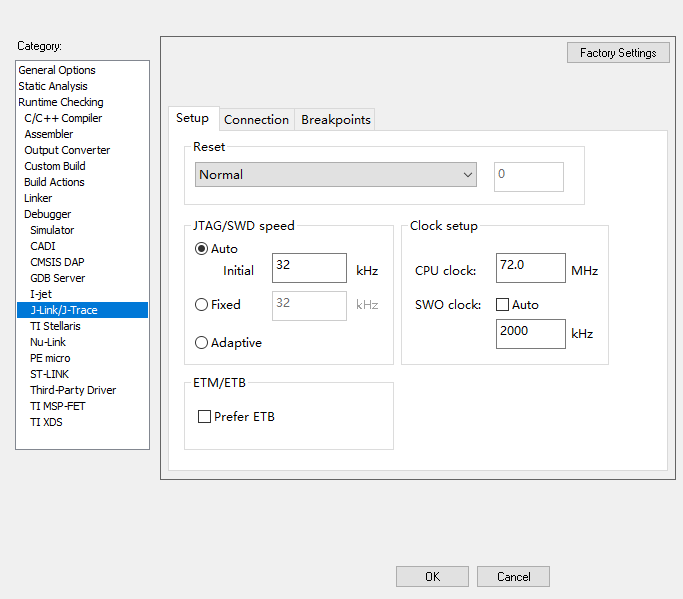This screenshot has width=683, height=599.
Task: Focus the CPU clock MHz field
Action: pos(530,268)
